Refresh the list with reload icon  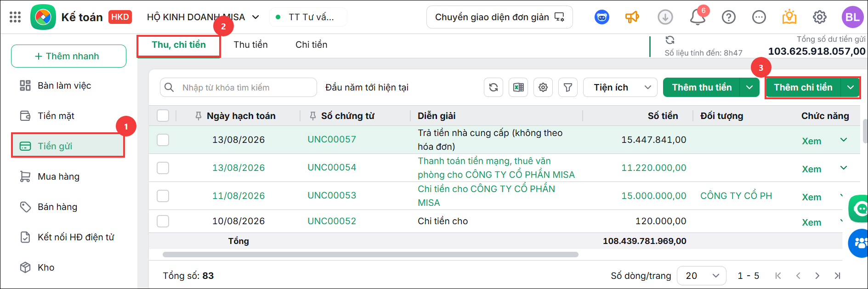(x=494, y=87)
